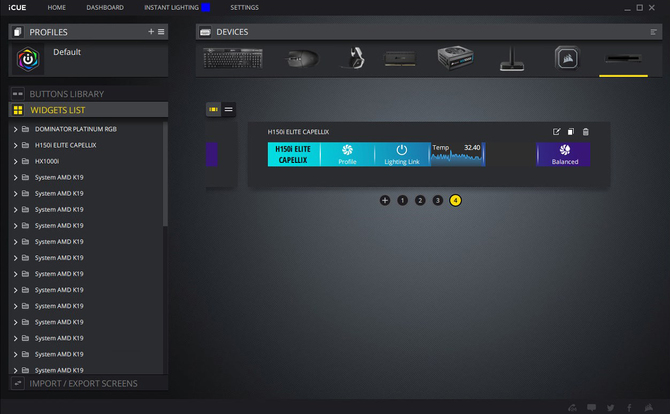Expand the DOMINATOR PLATINUM RGB folder
The height and width of the screenshot is (414, 670).
pos(15,129)
